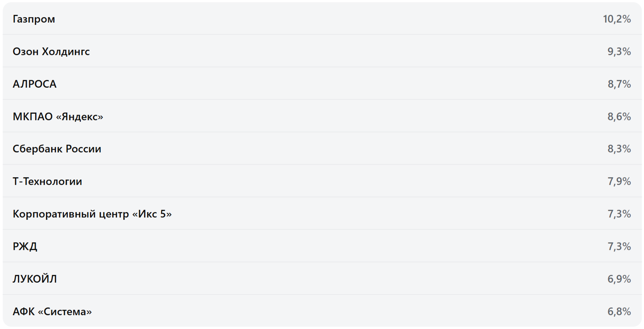Click the 7,3% value for Икс 5
644x329 pixels.
[619, 214]
